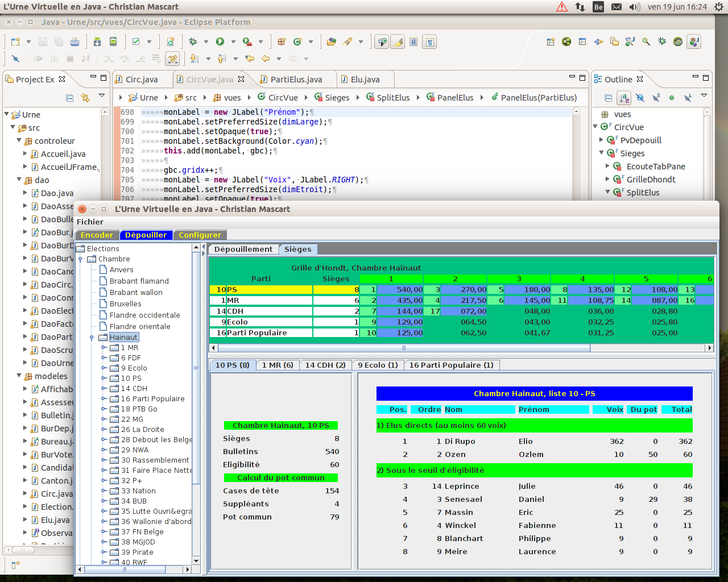Collapse the Hainaut node in Elections tree

pos(92,338)
